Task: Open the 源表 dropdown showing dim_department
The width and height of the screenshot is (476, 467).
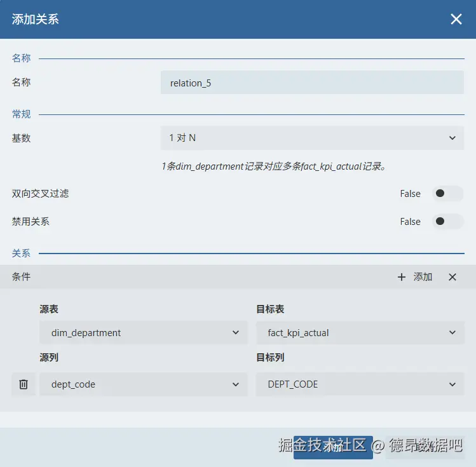Action: (x=143, y=332)
